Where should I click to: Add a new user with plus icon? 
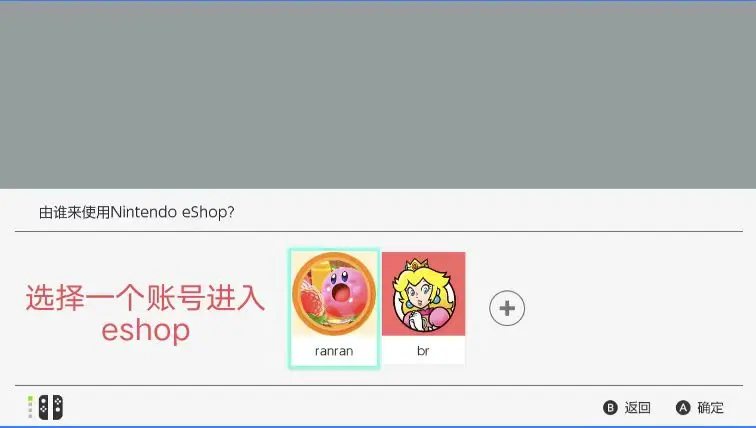pyautogui.click(x=507, y=308)
